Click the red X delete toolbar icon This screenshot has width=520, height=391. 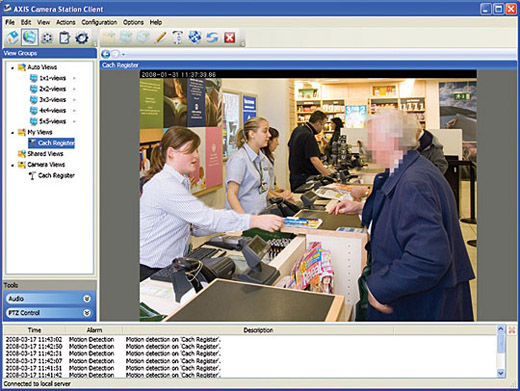coord(229,37)
